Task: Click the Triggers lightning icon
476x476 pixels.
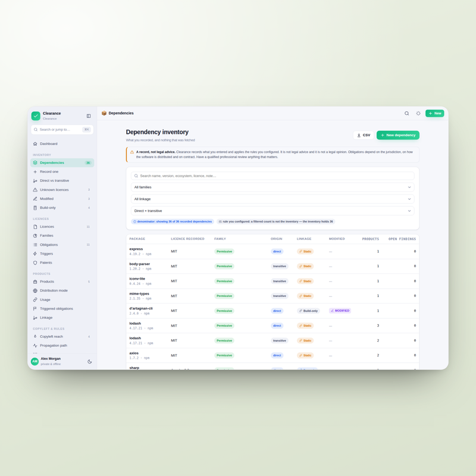Action: [x=35, y=254]
